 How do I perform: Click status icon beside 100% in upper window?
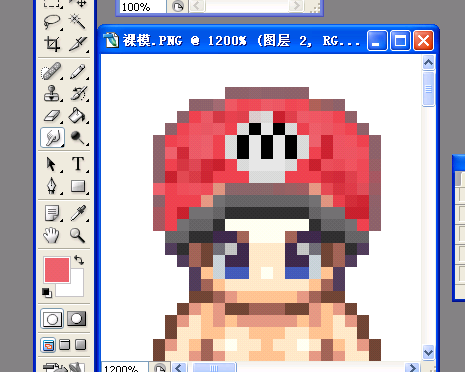coord(177,7)
